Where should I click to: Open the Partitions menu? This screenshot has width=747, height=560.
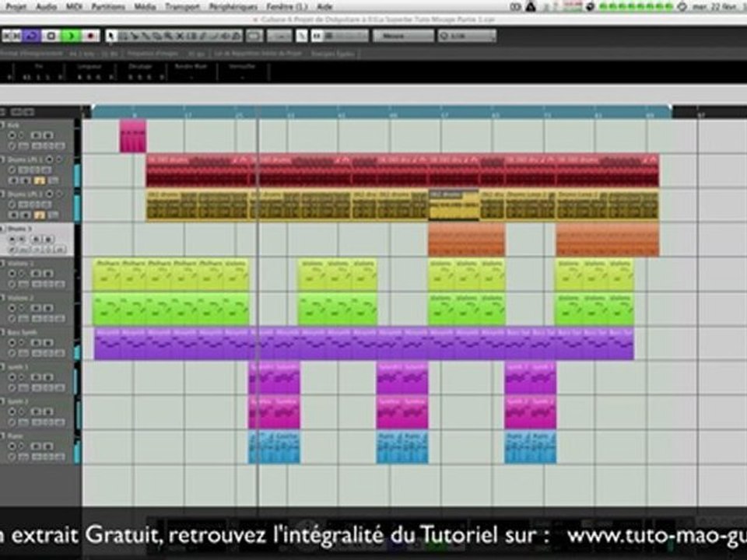[107, 7]
